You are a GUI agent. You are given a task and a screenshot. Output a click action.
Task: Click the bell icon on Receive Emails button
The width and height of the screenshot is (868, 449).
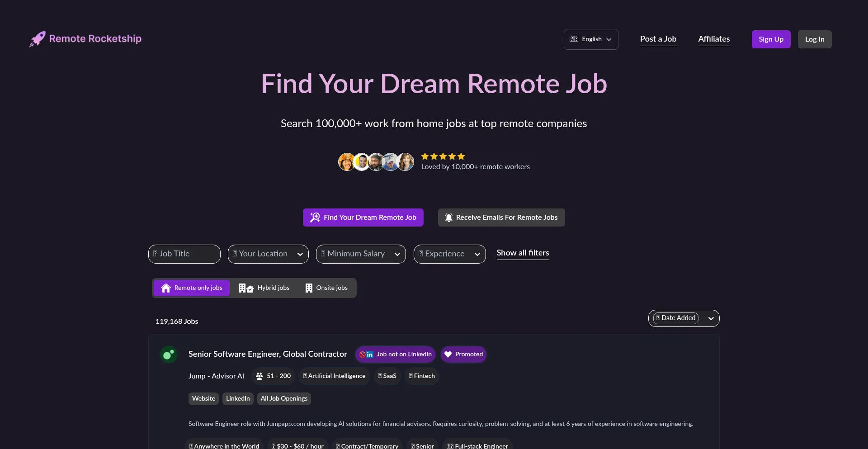pos(448,217)
